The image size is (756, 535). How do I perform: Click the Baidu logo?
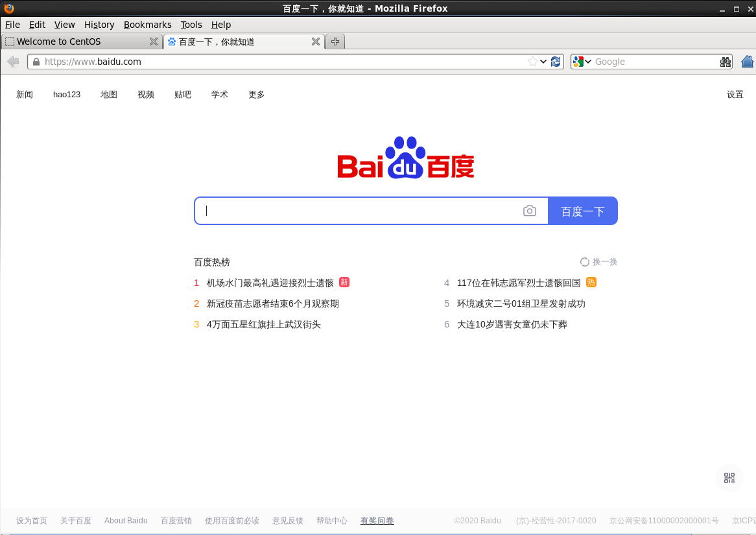coord(405,158)
